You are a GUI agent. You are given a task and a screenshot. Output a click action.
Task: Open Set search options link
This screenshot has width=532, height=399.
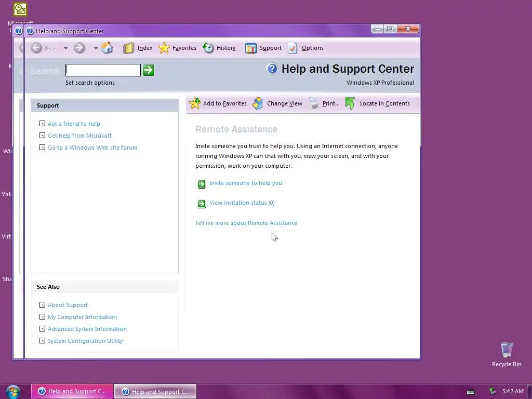(90, 83)
